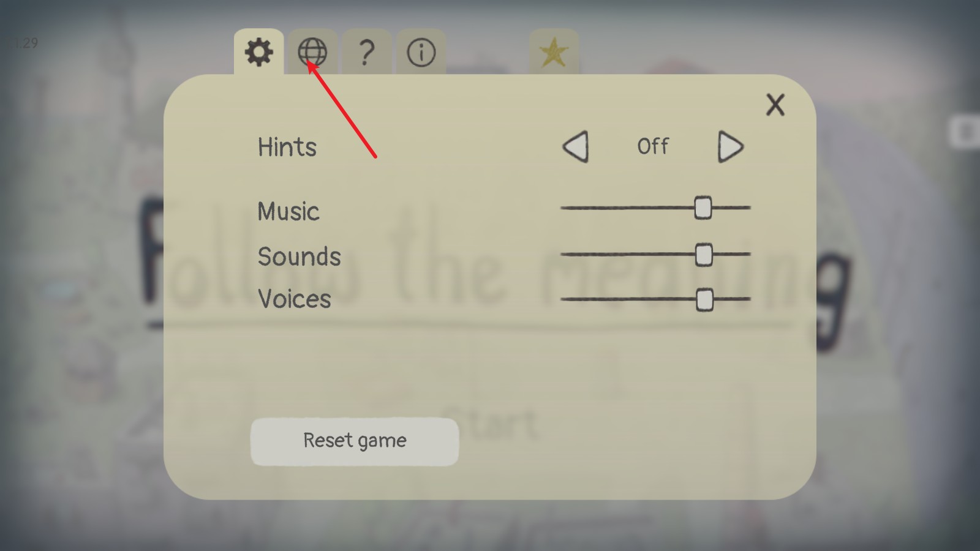Click the left arrow beside Hints

pyautogui.click(x=576, y=146)
